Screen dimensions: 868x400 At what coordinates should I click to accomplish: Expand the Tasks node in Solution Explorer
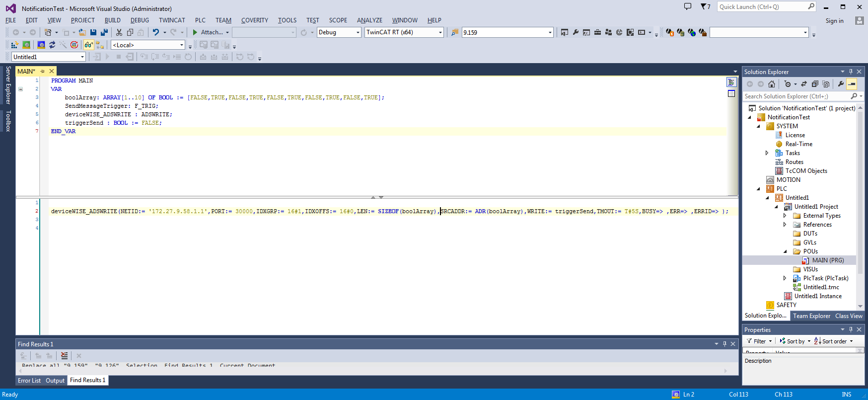click(767, 153)
